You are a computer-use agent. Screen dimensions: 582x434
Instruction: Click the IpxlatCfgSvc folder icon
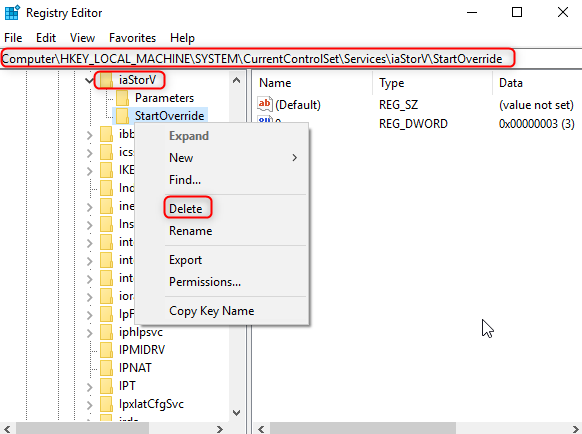tap(106, 404)
